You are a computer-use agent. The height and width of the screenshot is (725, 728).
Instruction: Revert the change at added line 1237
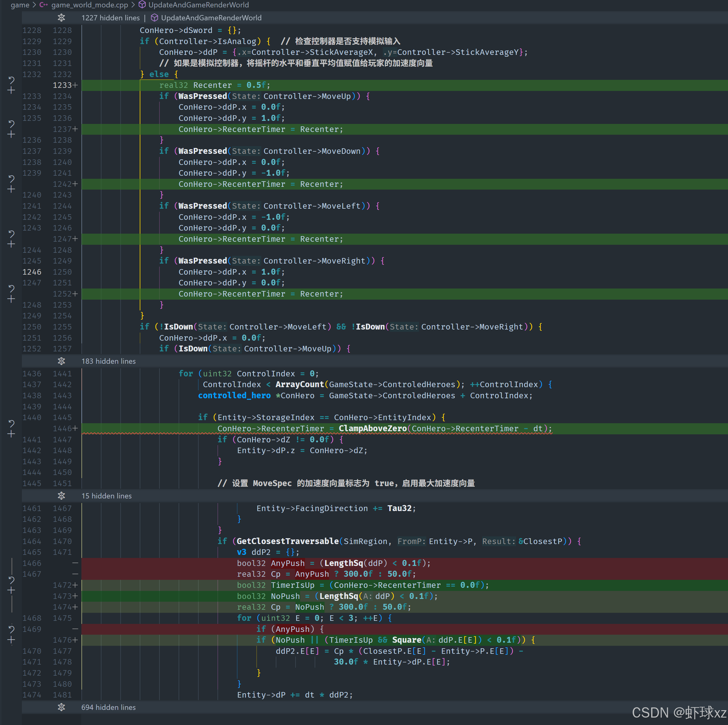point(11,124)
